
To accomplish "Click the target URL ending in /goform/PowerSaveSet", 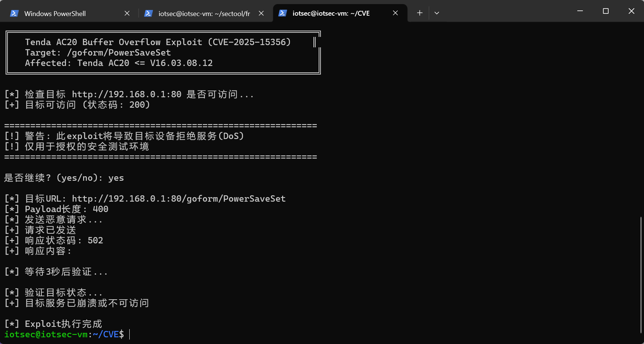I will pos(179,199).
